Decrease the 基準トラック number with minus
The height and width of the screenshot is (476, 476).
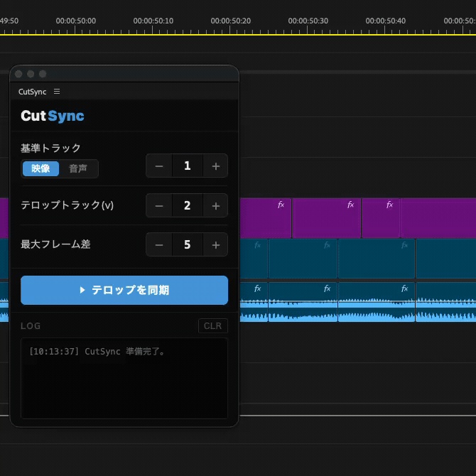click(159, 166)
